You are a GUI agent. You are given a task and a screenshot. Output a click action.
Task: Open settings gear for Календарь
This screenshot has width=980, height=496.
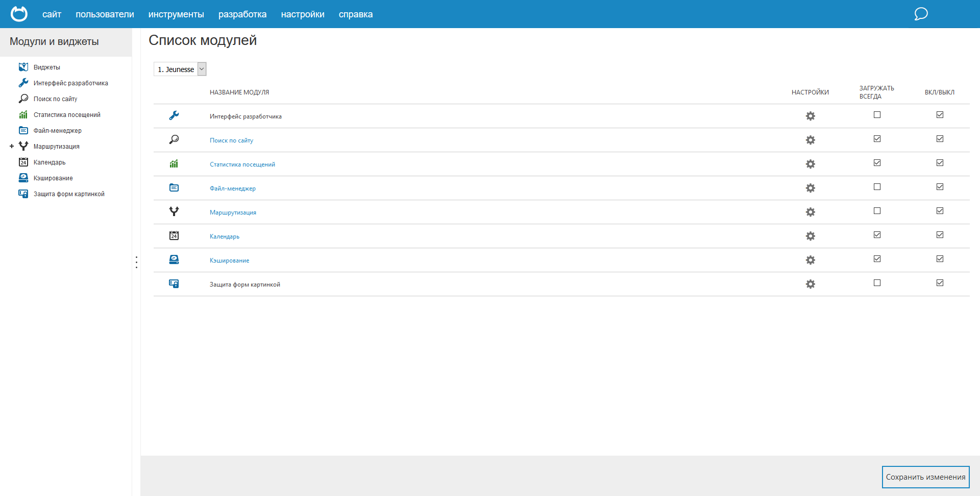click(x=811, y=236)
